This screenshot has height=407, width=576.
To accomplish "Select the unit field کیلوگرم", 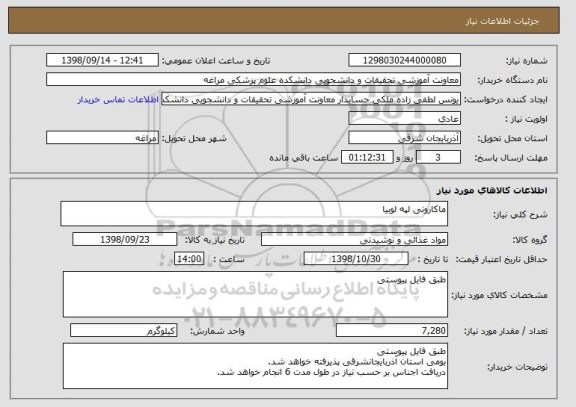I will 123,331.
